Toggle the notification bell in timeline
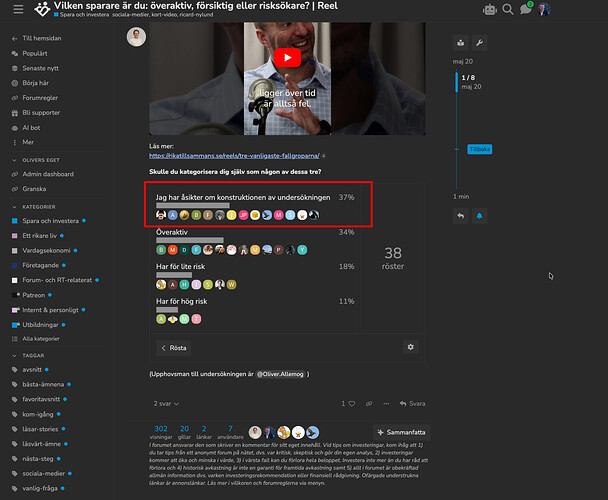Screen dimensions: 608x500 click(479, 216)
